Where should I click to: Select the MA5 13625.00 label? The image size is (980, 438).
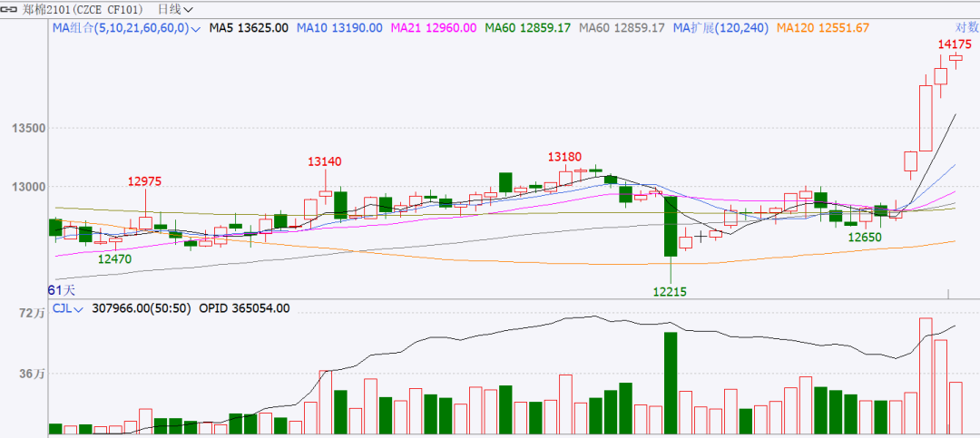[x=249, y=28]
